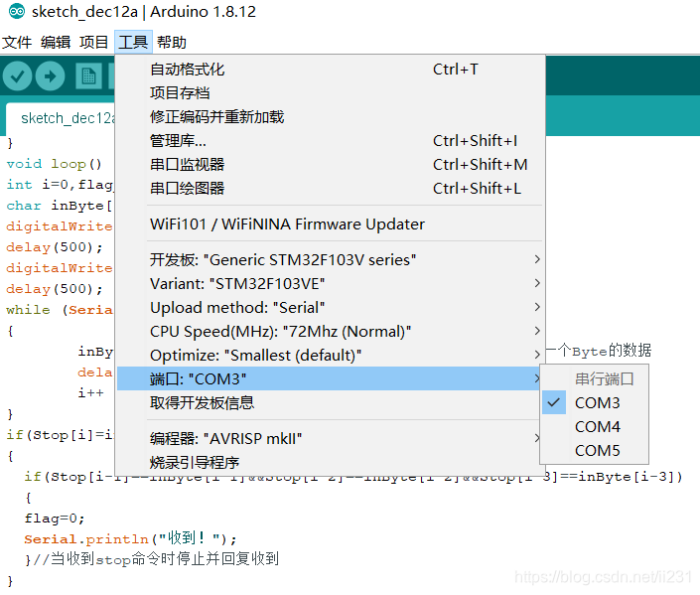Select COM4 serial port
The image size is (700, 595).
click(594, 426)
